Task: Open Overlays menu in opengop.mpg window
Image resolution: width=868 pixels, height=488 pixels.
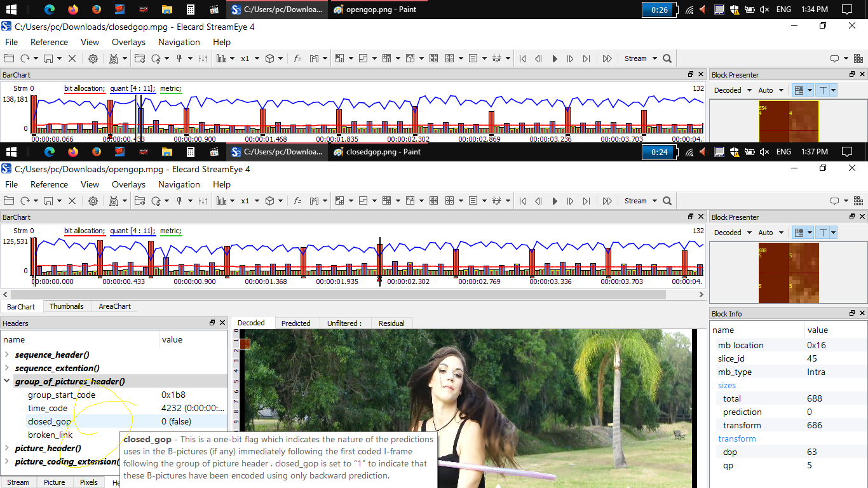Action: pyautogui.click(x=128, y=184)
